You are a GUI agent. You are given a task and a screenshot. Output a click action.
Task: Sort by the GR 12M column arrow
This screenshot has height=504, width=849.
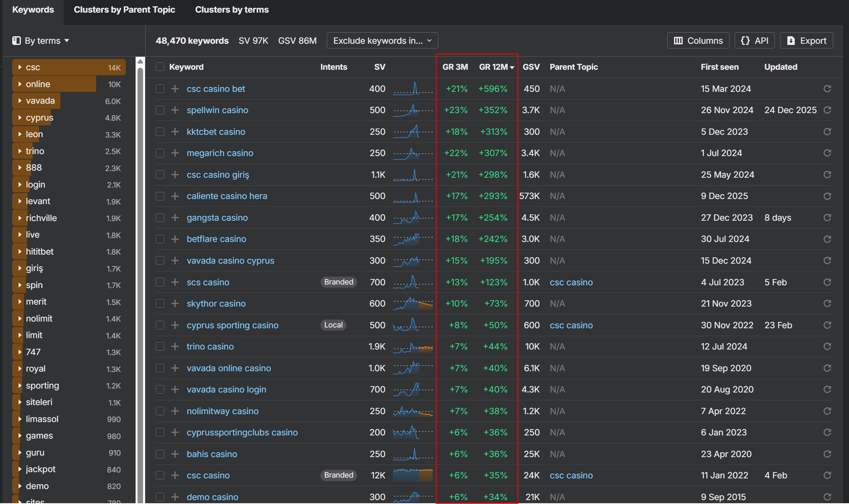point(512,67)
